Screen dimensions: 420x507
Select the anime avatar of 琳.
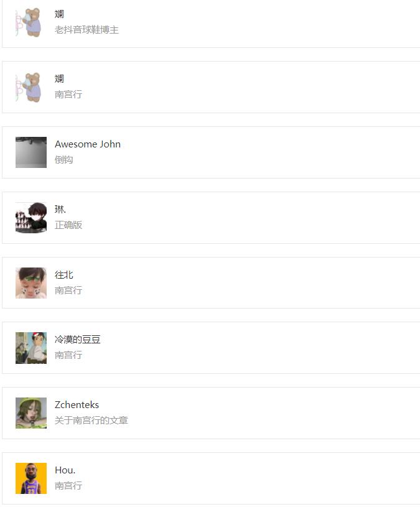click(31, 218)
